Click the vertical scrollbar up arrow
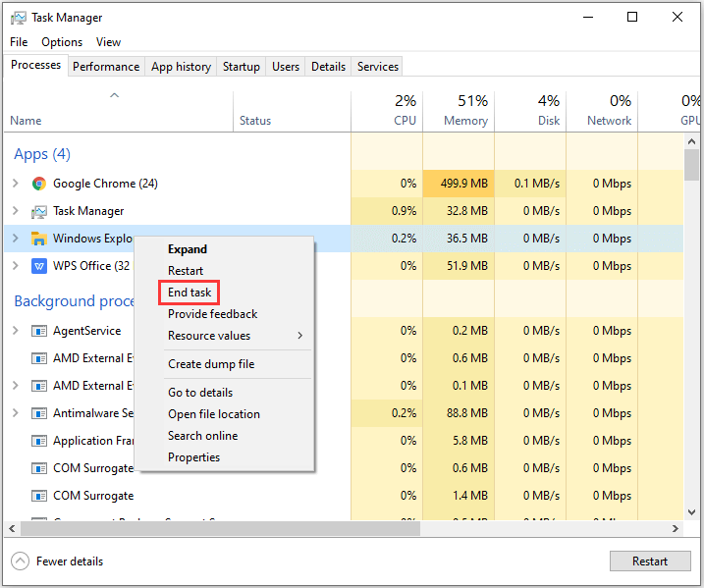 [x=691, y=141]
